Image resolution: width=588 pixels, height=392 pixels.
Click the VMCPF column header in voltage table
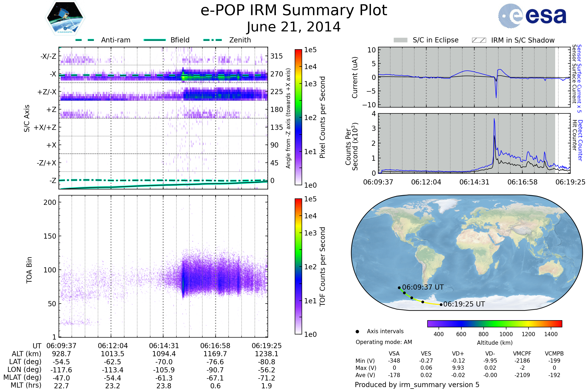coord(522,354)
